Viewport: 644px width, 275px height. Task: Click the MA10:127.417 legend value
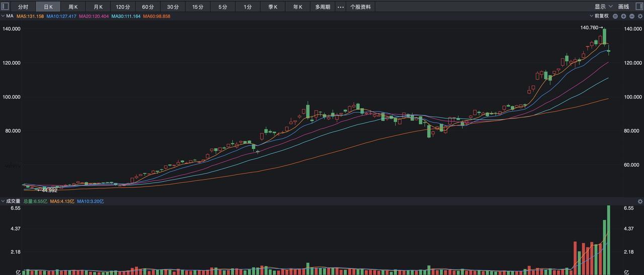tap(61, 17)
